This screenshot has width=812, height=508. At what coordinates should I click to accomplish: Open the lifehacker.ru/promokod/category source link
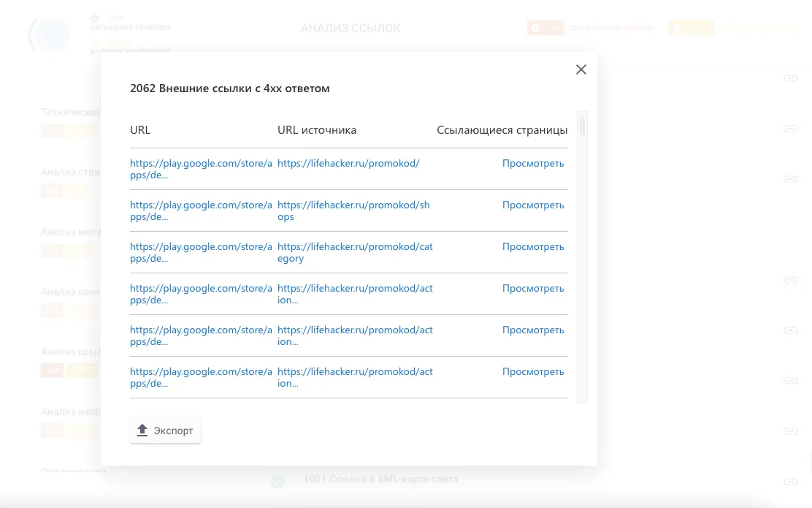(355, 252)
